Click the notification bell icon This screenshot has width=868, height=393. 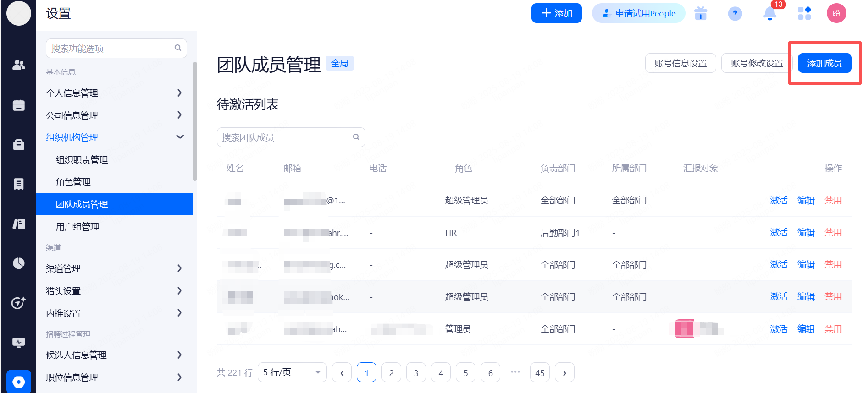(769, 14)
